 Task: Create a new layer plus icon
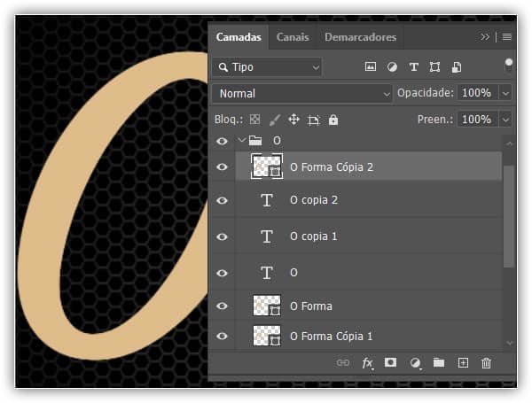[x=463, y=362]
